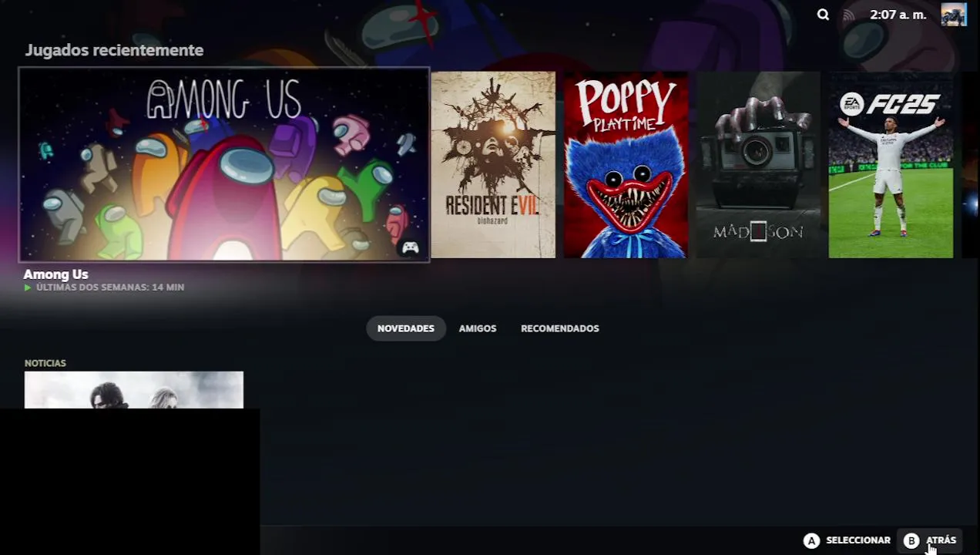Screen dimensions: 980x555
Task: Open the news article thumbnail under Noticias
Action: (x=134, y=390)
